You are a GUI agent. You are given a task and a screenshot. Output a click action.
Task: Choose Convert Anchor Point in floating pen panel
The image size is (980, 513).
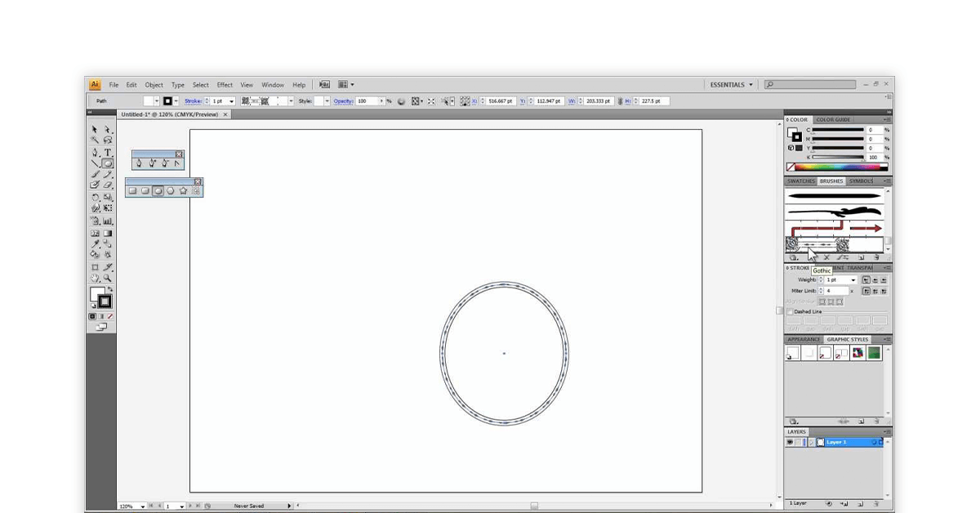[x=177, y=163]
